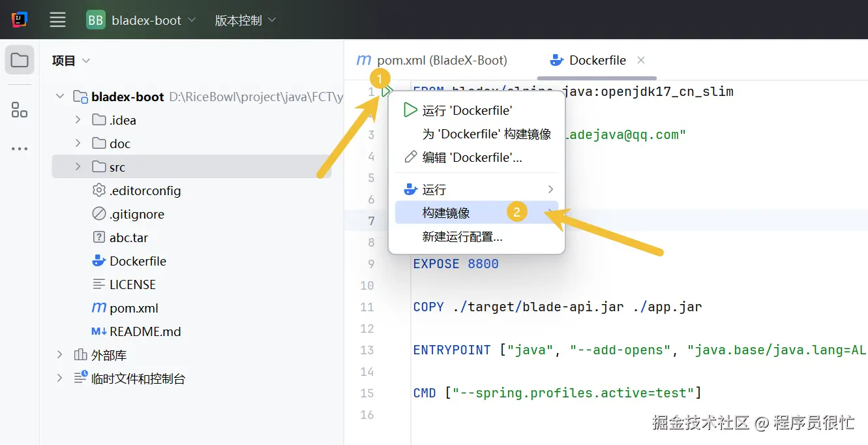Choose 编辑 'Dockerfile'... menu item

coord(477,157)
